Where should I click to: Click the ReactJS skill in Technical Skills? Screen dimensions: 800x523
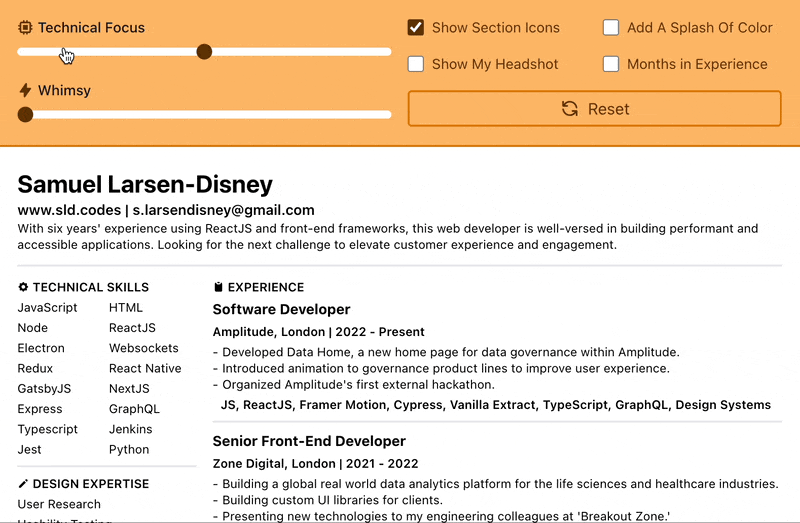click(x=132, y=328)
